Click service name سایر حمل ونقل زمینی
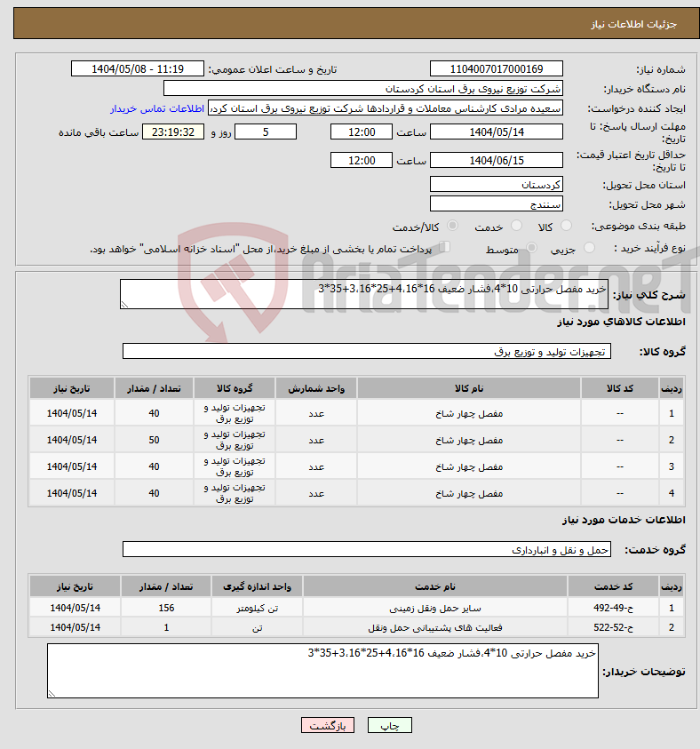700x749 pixels. point(435,608)
